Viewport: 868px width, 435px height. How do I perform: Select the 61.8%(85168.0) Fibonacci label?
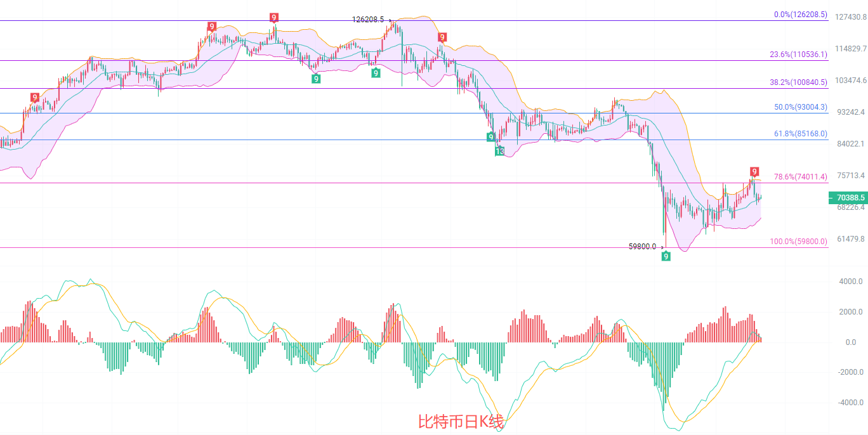800,134
